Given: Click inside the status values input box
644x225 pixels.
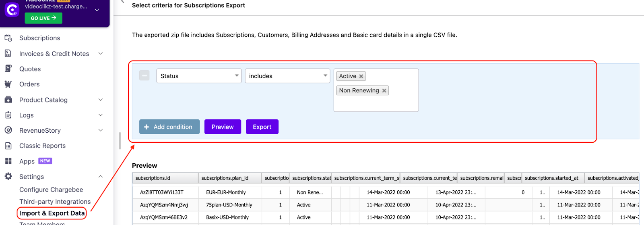Looking at the screenshot, I should 376,104.
